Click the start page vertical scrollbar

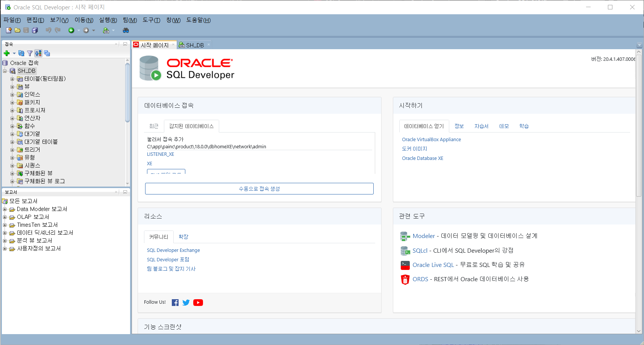[639, 126]
